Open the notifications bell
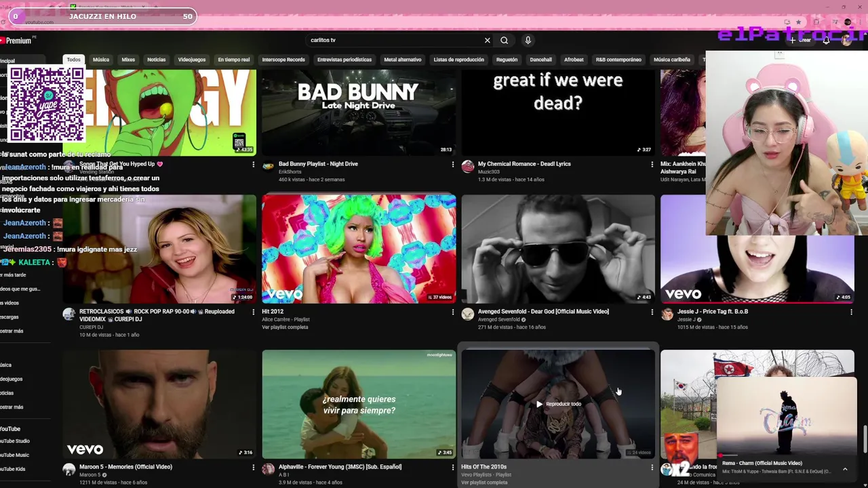The image size is (868, 488). 826,40
